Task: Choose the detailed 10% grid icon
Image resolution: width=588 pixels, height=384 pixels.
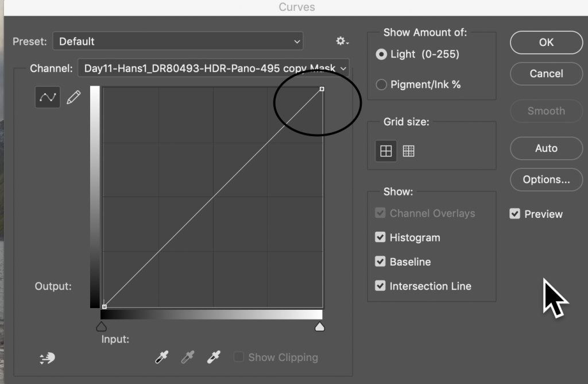Action: (408, 151)
